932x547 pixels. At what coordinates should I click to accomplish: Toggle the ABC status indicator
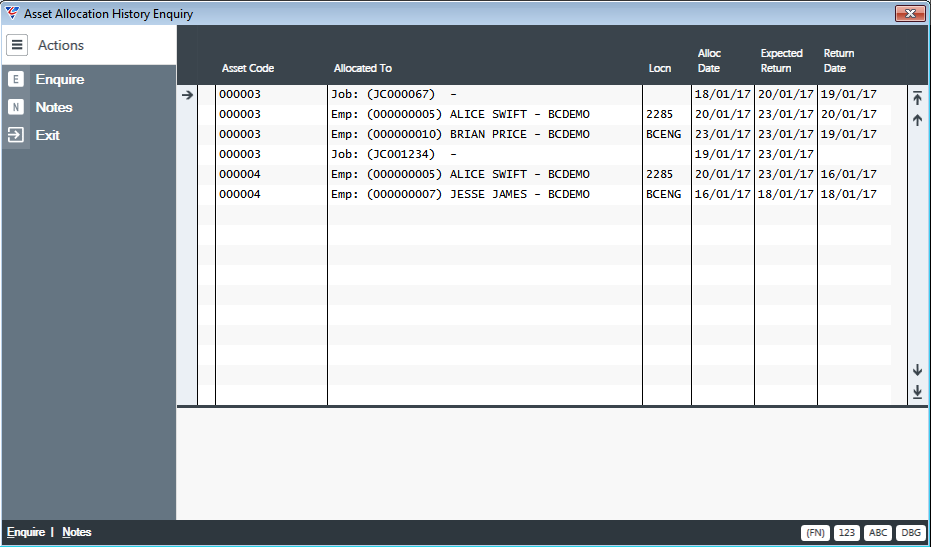878,533
